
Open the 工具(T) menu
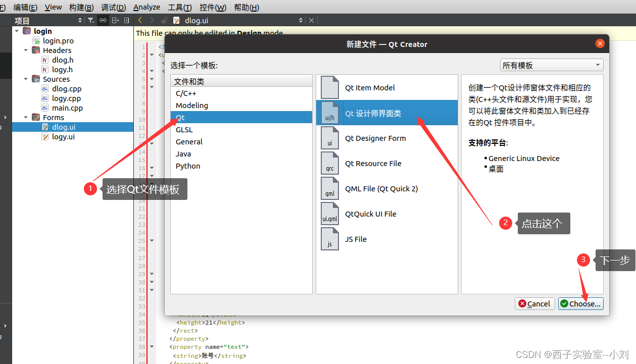click(x=180, y=7)
